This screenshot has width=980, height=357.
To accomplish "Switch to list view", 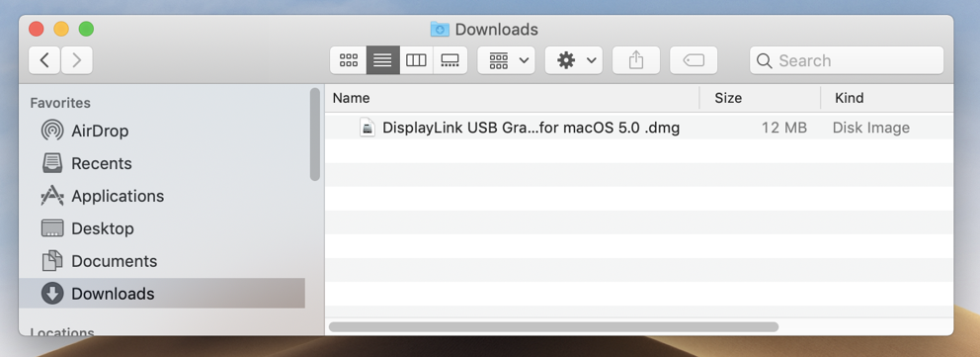I will pos(382,60).
